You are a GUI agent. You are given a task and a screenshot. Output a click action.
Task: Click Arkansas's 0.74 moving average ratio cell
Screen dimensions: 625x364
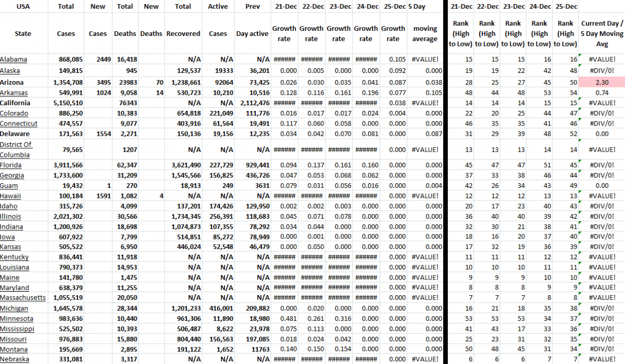tap(601, 93)
